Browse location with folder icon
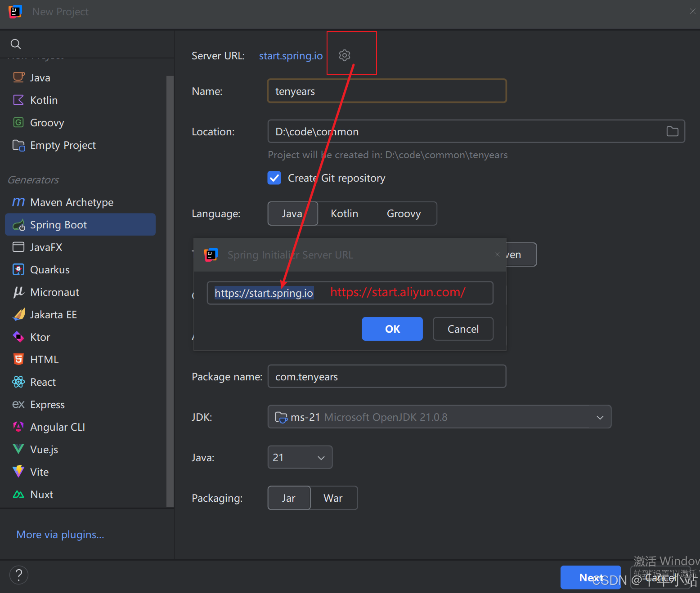Image resolution: width=700 pixels, height=593 pixels. tap(672, 131)
